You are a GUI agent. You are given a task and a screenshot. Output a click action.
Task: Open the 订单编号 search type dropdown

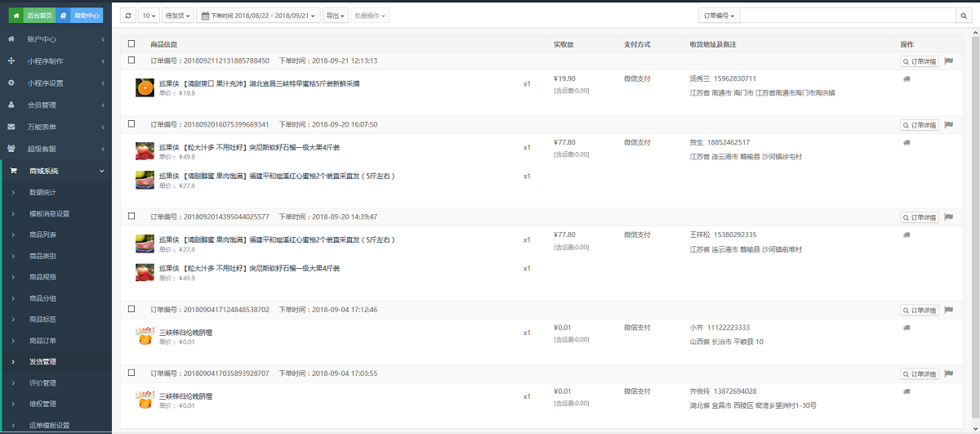click(719, 16)
